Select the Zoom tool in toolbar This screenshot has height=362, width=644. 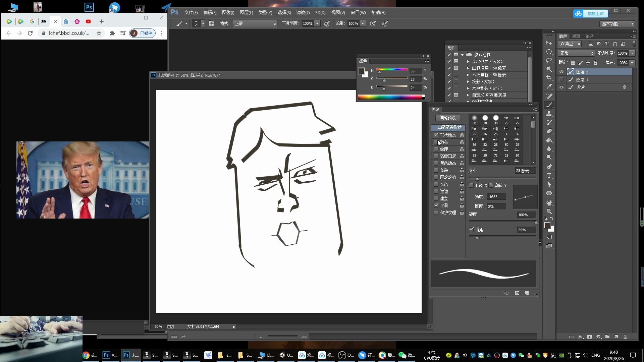[549, 212]
